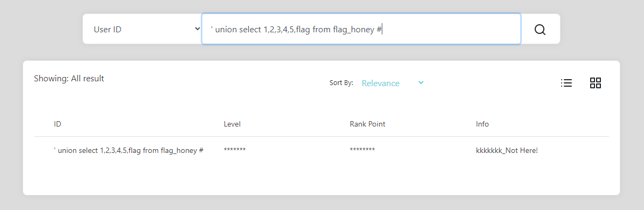Switch to grid view icon

pos(595,83)
